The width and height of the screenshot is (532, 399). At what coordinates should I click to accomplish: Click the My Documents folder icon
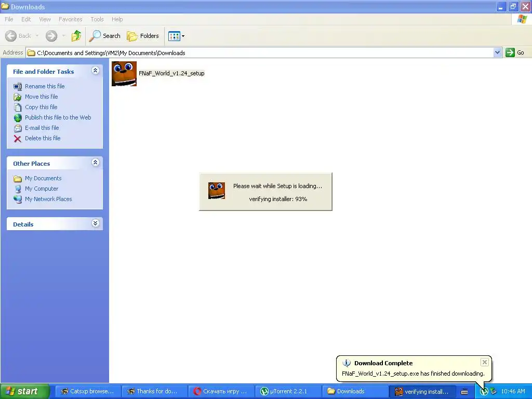pos(18,179)
